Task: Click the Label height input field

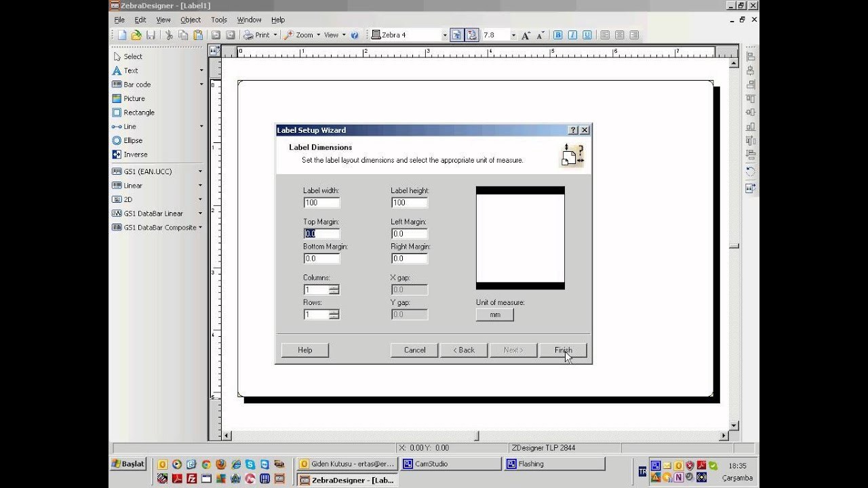Action: point(410,203)
